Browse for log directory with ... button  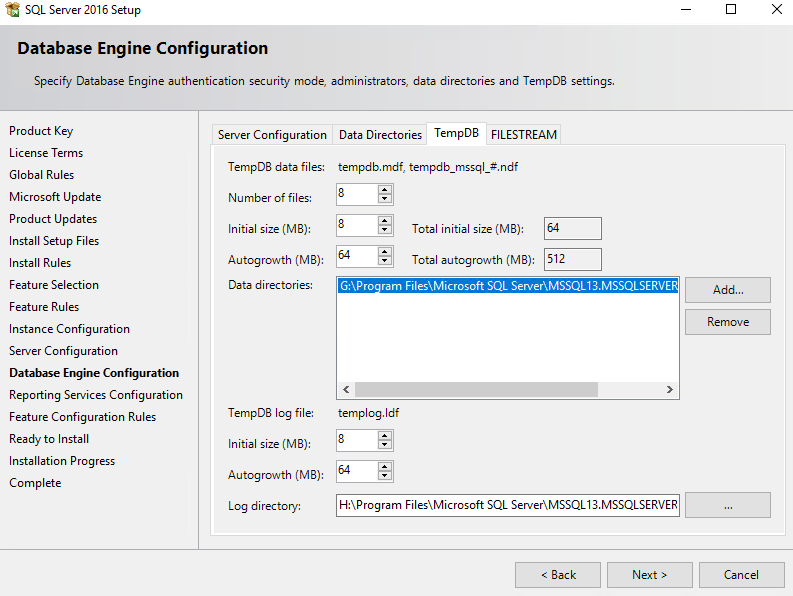728,505
